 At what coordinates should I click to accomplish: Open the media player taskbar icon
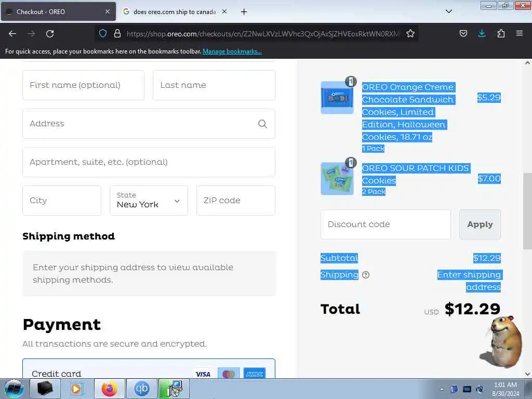click(77, 389)
